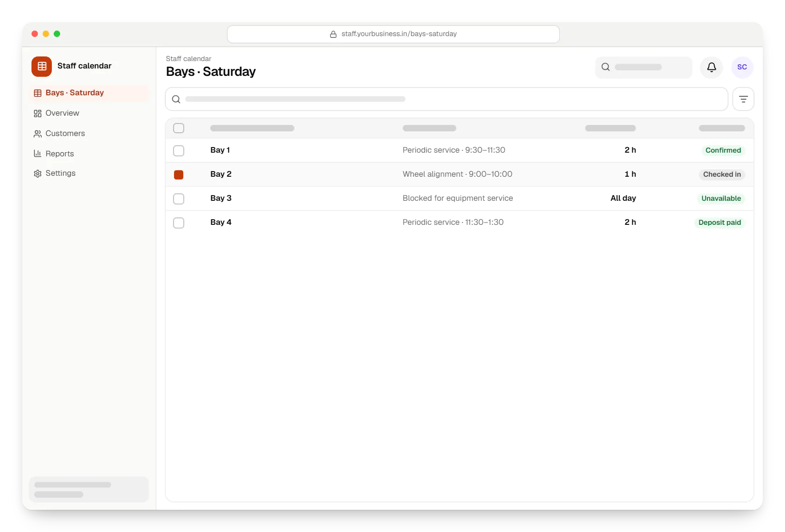Viewport: 785px width, 532px height.
Task: Click the sidebar footer account card
Action: pos(89,489)
